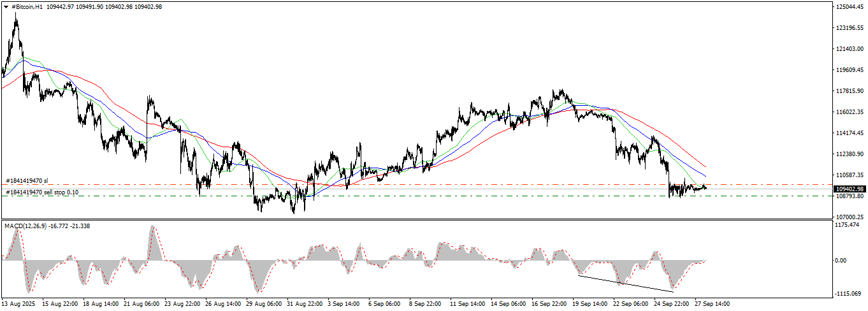Image resolution: width=868 pixels, height=311 pixels.
Task: Click the 119609.45 price axis label
Action: (850, 70)
